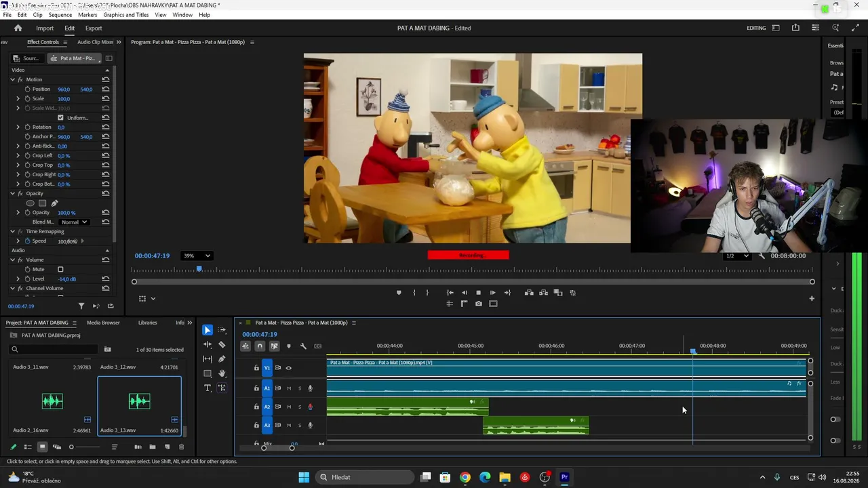
Task: Toggle Uniform Scale checkbox
Action: (60, 118)
